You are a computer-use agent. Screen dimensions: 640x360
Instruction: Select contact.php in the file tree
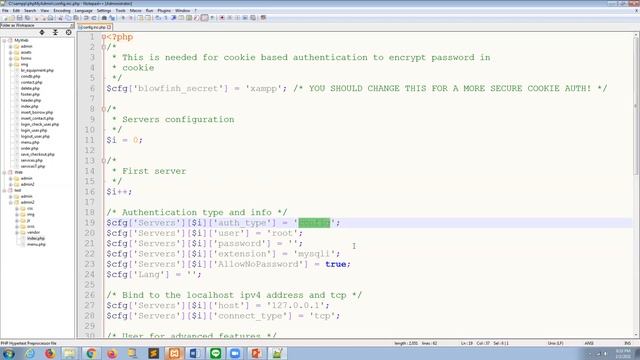(31, 82)
